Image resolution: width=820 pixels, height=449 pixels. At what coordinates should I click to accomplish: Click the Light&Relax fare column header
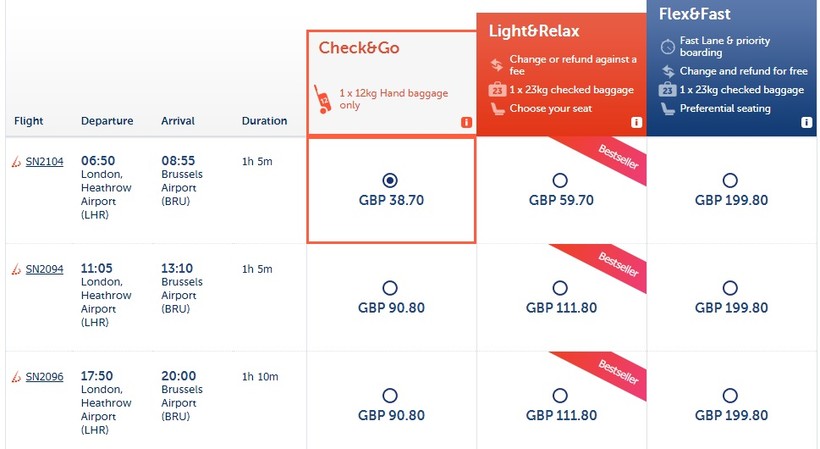[x=534, y=30]
